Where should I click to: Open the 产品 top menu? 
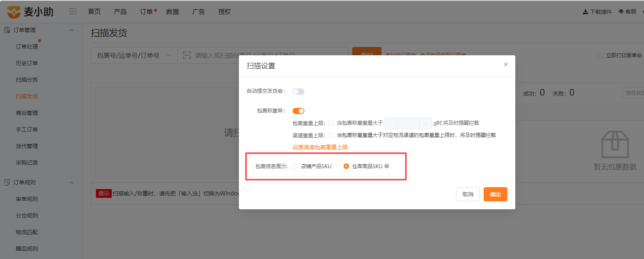pyautogui.click(x=120, y=12)
